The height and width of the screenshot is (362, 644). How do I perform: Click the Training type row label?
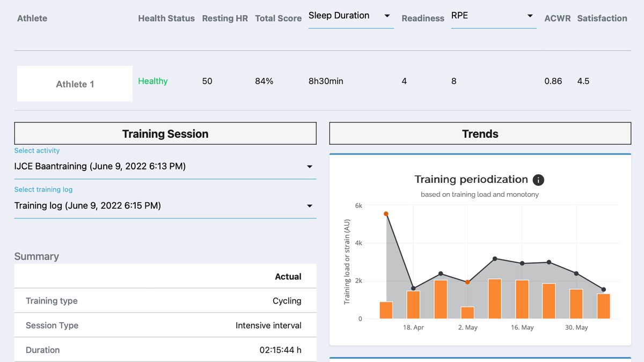pyautogui.click(x=52, y=301)
